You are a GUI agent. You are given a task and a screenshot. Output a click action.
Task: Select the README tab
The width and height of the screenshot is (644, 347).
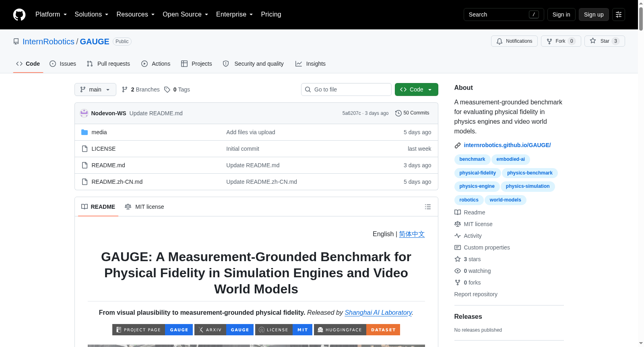[x=98, y=207]
